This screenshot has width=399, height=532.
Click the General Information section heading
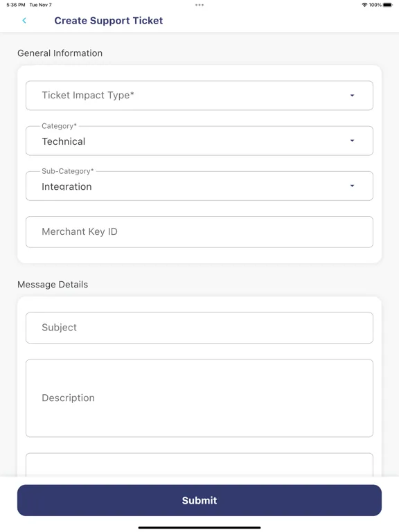60,53
